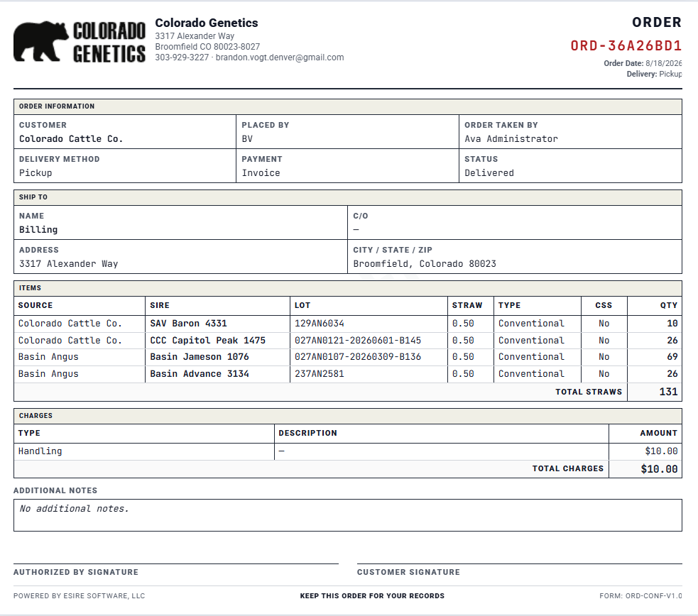Click source Basin Angus in Basin Advance row

coord(48,373)
